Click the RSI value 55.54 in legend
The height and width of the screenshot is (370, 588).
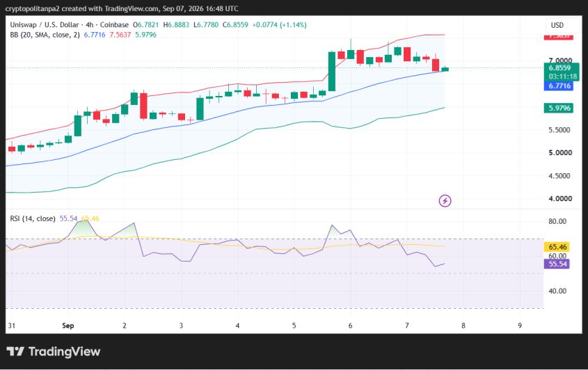(68, 218)
